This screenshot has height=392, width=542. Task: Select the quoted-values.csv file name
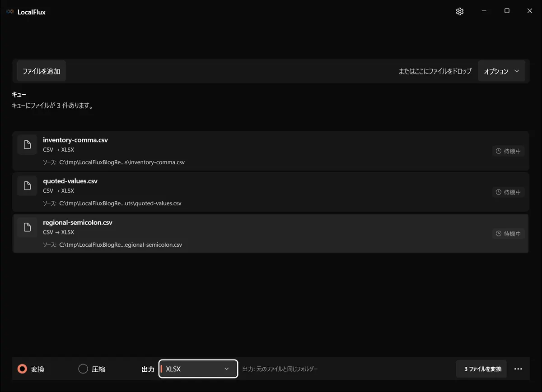tap(70, 181)
